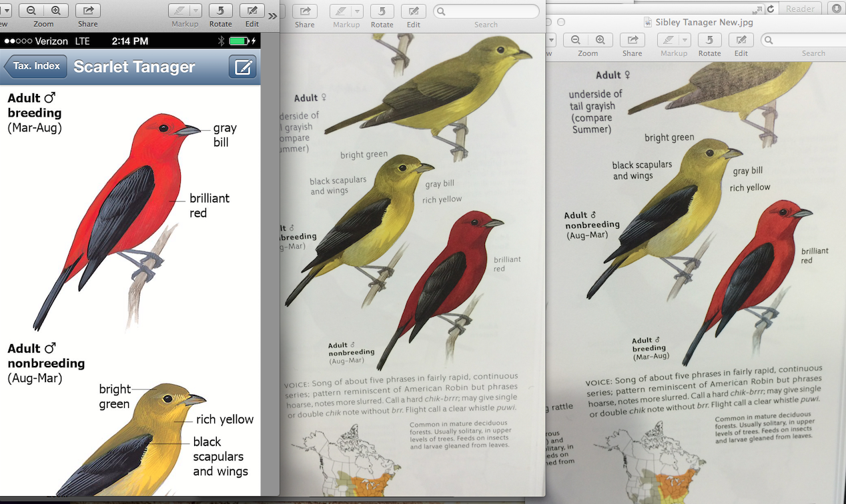Rotate image in Sibley Tanager New.jpg window
Viewport: 846px width, 504px height.
709,40
